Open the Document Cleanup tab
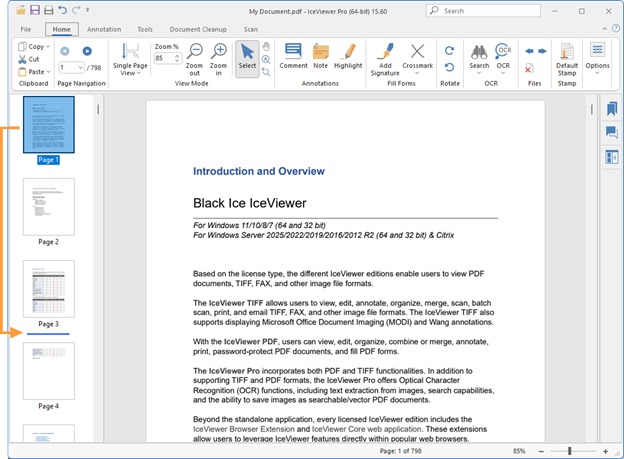Image resolution: width=624 pixels, height=459 pixels. [196, 30]
